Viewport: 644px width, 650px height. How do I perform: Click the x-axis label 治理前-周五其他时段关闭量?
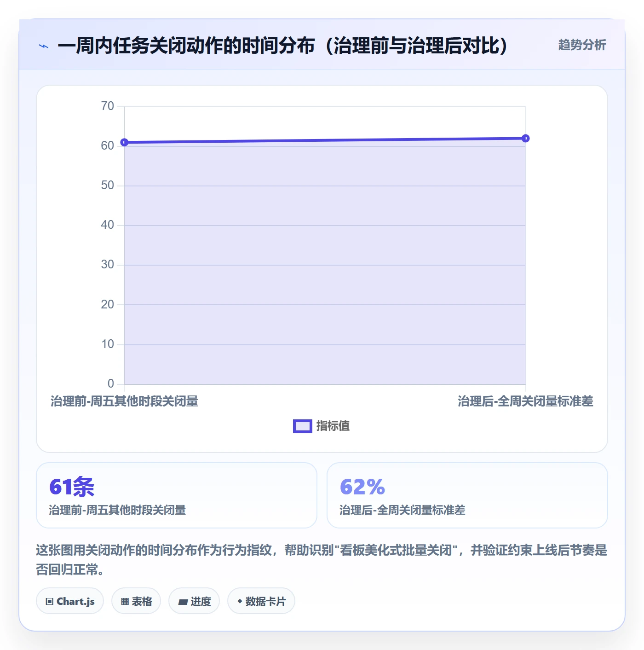point(124,401)
